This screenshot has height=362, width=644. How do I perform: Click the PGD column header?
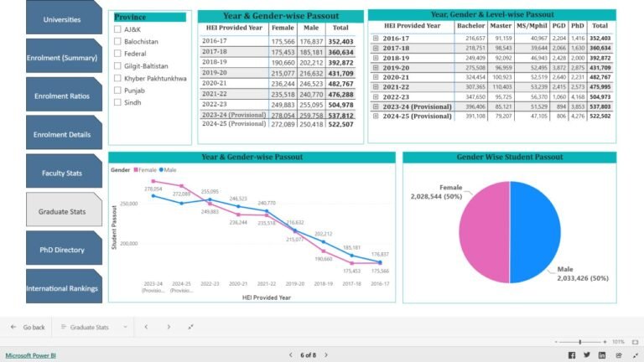point(558,25)
